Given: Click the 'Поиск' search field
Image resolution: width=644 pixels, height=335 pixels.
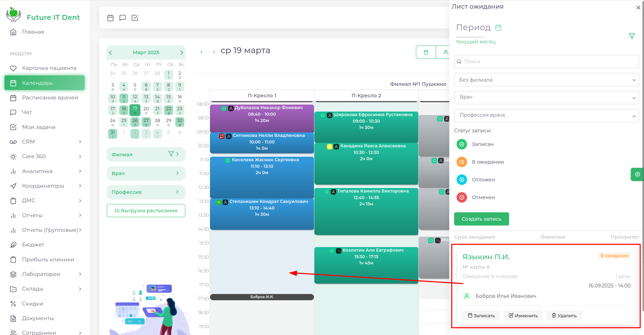Looking at the screenshot, I should [x=546, y=62].
